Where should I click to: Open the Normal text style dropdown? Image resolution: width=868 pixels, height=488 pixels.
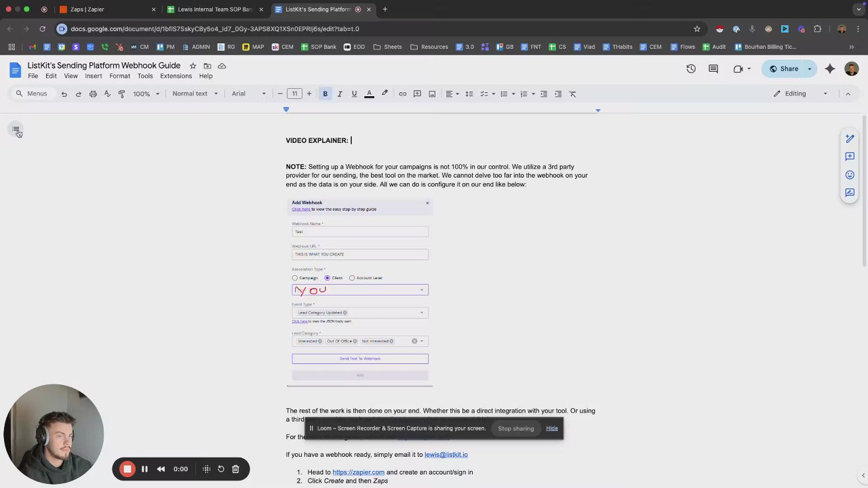(195, 94)
